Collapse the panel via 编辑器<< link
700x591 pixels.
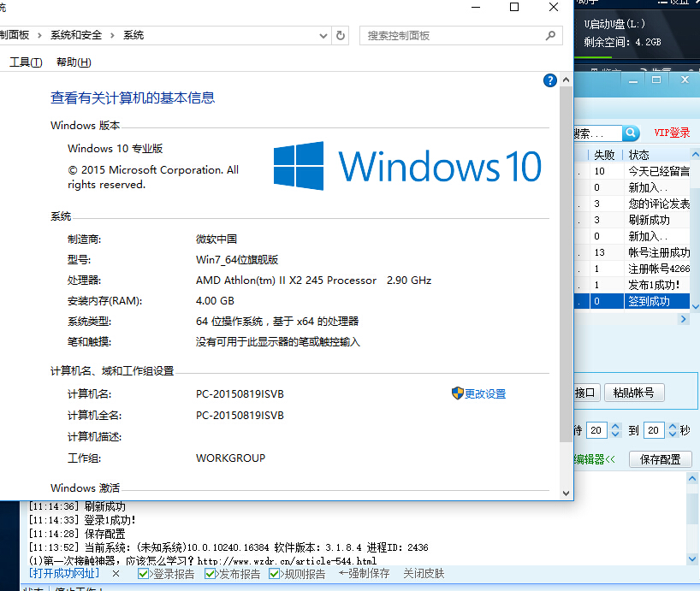[592, 459]
